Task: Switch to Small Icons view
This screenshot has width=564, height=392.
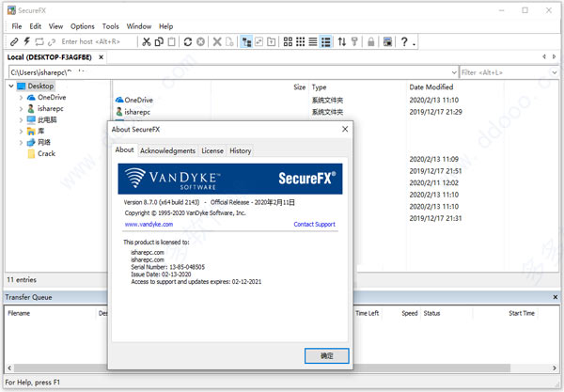Action: pyautogui.click(x=301, y=41)
